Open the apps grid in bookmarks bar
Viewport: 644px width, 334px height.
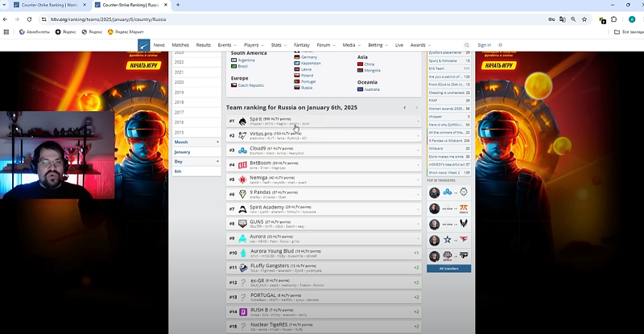[6, 31]
